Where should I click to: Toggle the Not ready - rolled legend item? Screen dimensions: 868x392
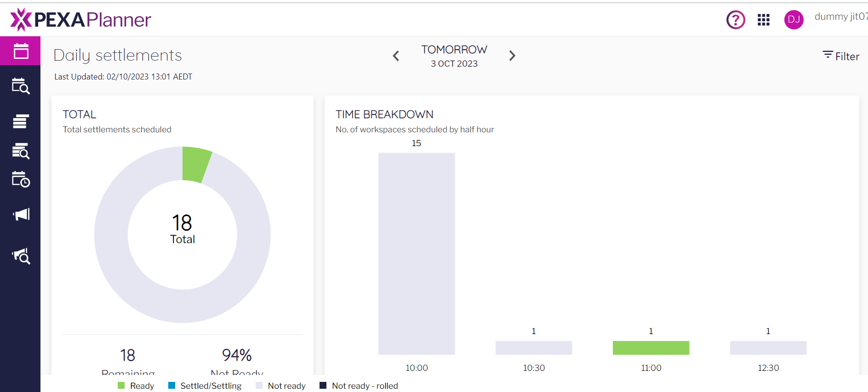point(359,386)
